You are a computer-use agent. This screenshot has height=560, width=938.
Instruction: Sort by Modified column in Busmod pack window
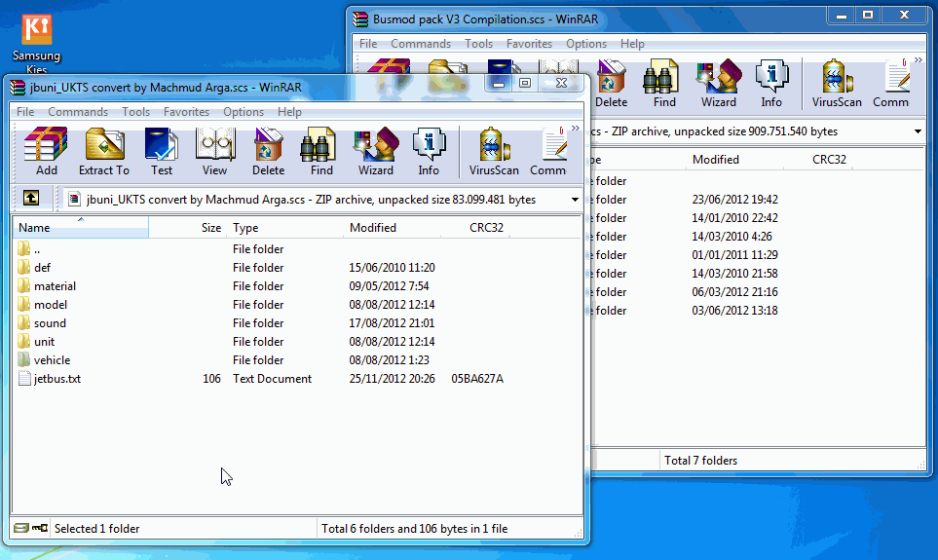coord(733,159)
